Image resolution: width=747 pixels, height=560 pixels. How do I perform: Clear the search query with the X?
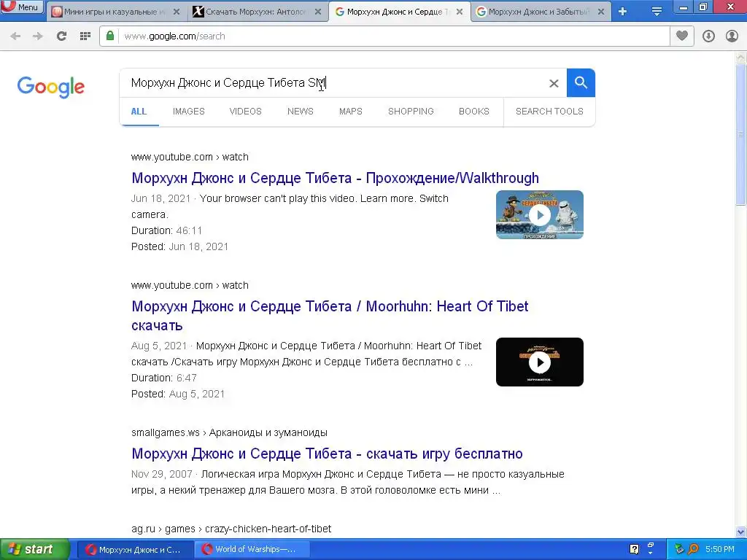coord(554,83)
